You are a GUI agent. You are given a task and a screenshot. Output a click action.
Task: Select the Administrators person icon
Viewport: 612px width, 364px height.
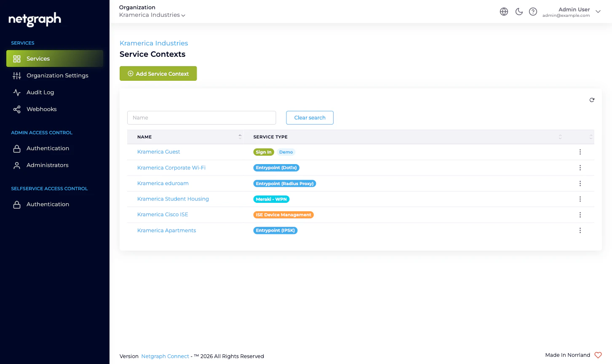[x=17, y=165]
